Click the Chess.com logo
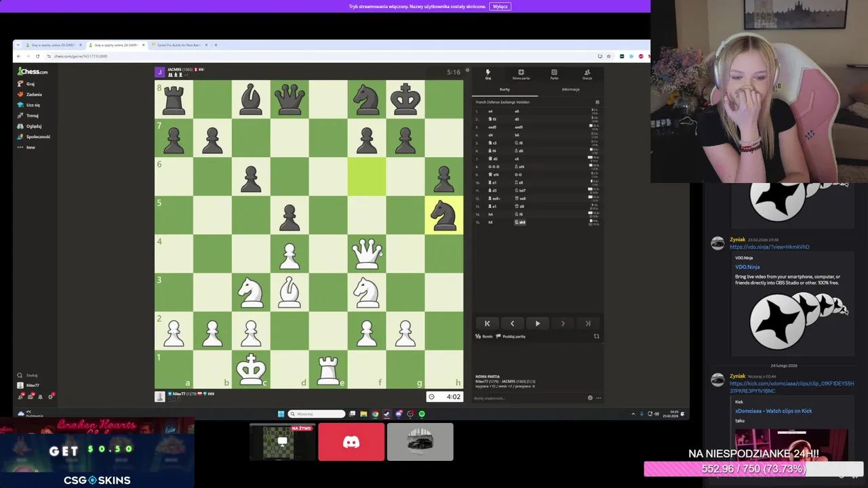This screenshot has height=488, width=868. coord(33,71)
